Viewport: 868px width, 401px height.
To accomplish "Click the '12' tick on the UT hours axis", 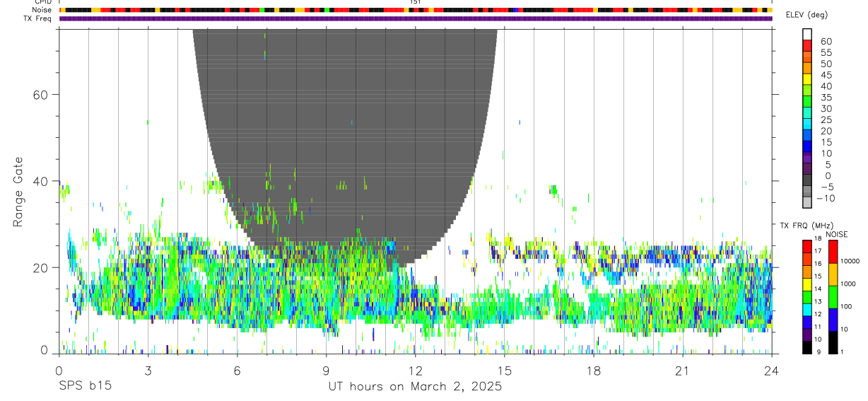I will 416,371.
